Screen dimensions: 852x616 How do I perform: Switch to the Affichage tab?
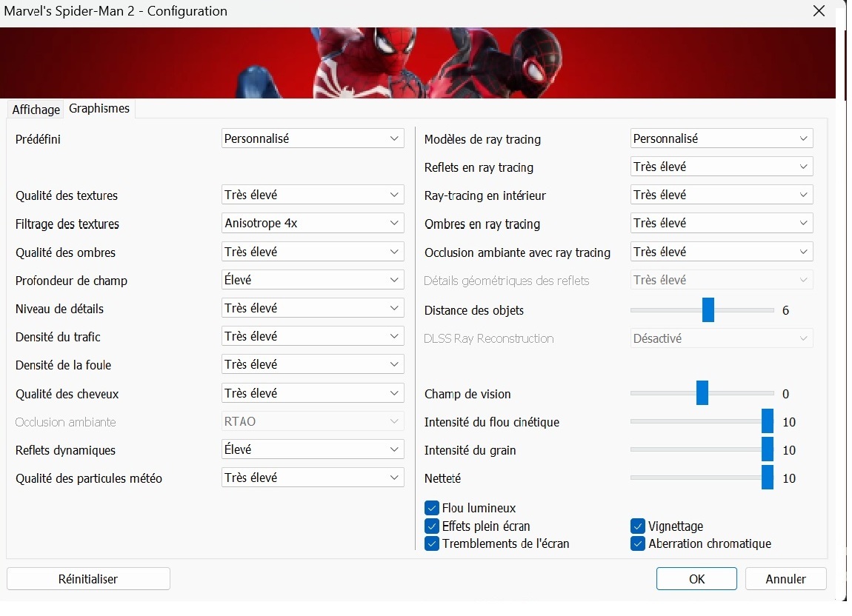tap(36, 110)
